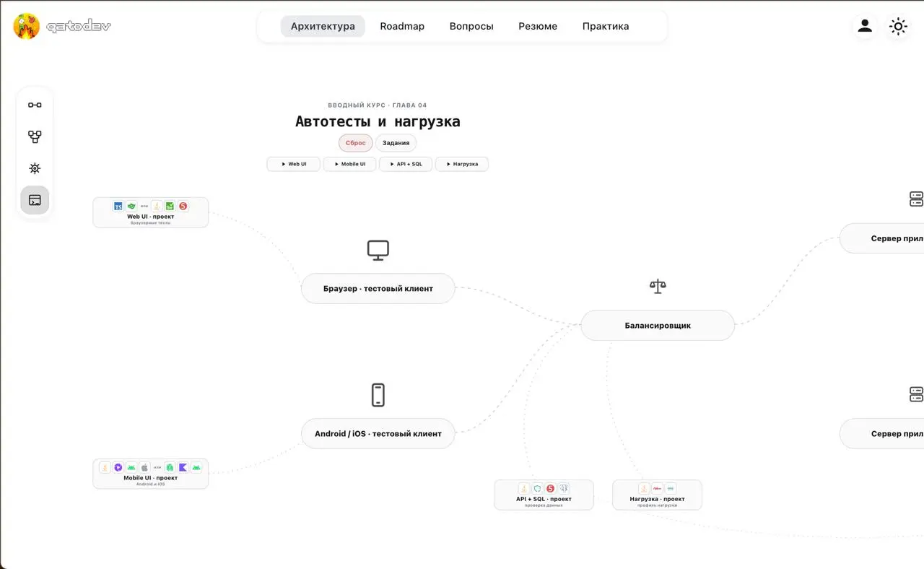Screen dimensions: 924x569
Task: Click the scales icon above Балансировщик
Action: [658, 287]
